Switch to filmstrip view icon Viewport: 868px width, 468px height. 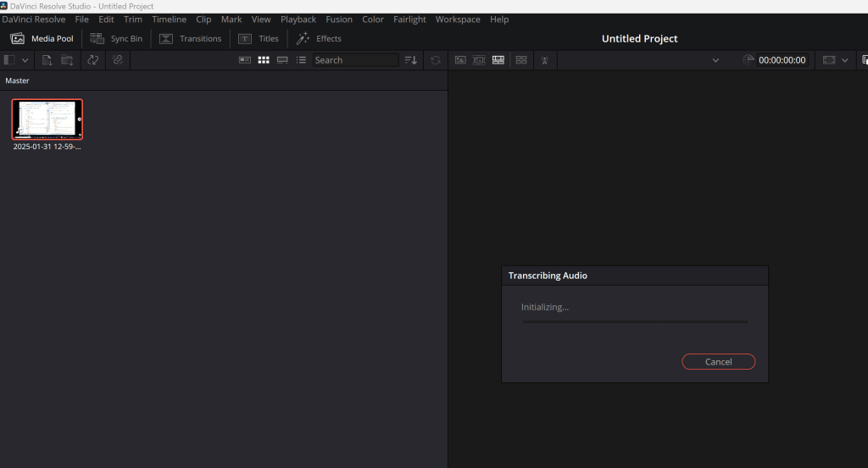[x=282, y=60]
